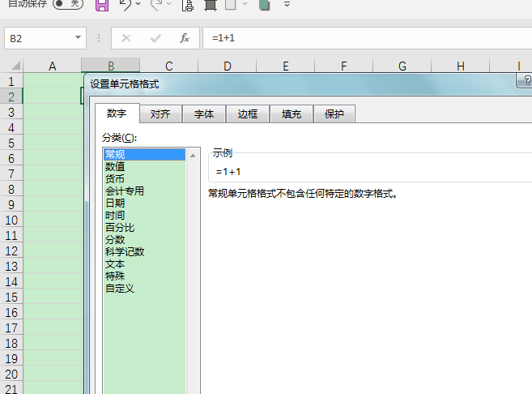Switch to the 字体 tab
Image resolution: width=532 pixels, height=394 pixels.
[204, 113]
